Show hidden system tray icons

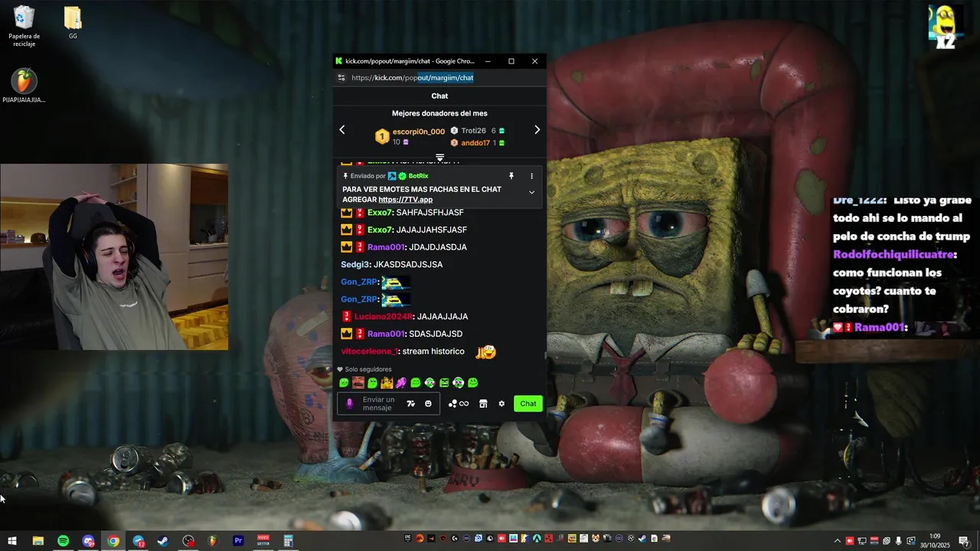coord(837,541)
